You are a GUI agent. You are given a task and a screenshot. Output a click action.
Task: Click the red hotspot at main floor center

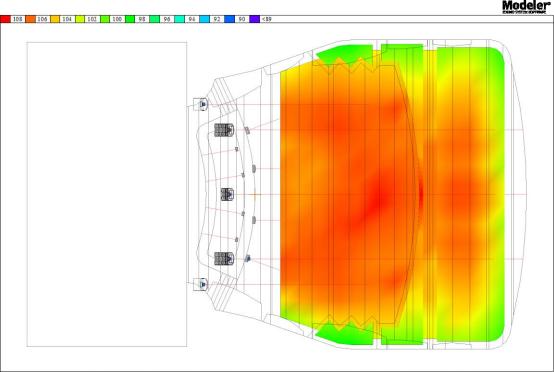[376, 201]
